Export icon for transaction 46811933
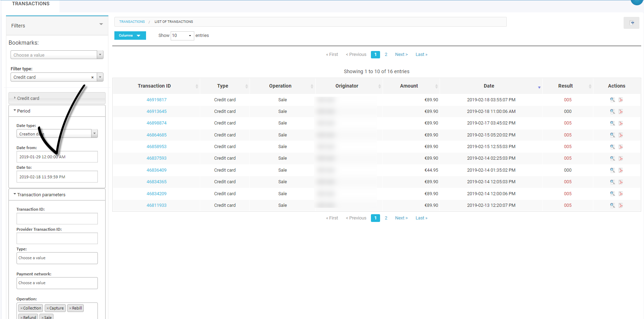Screen dimensions: 644x319 [621, 205]
